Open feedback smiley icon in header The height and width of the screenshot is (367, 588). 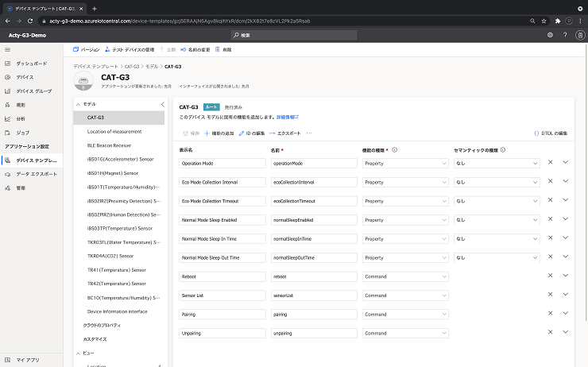pyautogui.click(x=550, y=35)
